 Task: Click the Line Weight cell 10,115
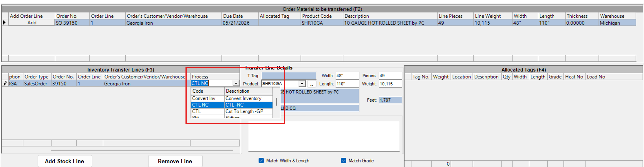(x=493, y=23)
